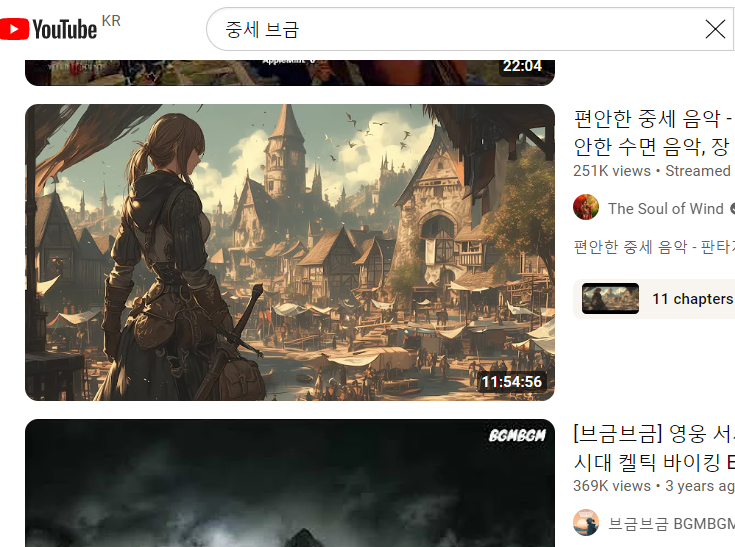
Task: Open the video thumbnail with 22:04 duration
Action: pos(290,73)
